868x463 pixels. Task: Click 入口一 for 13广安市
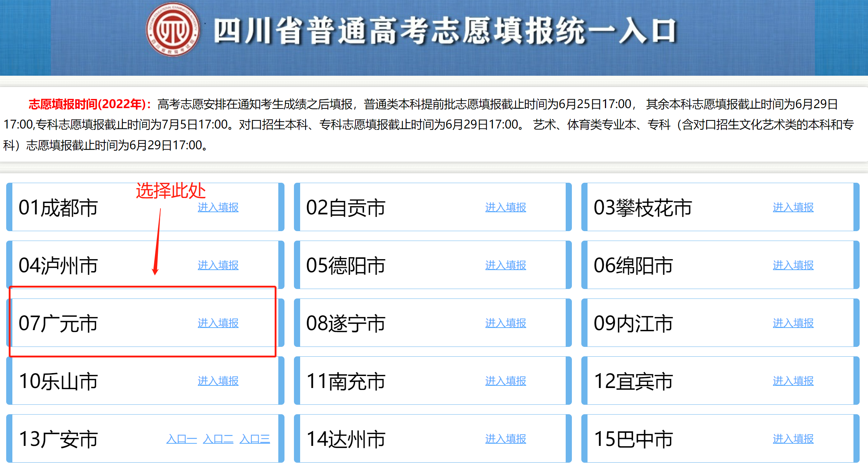(182, 439)
